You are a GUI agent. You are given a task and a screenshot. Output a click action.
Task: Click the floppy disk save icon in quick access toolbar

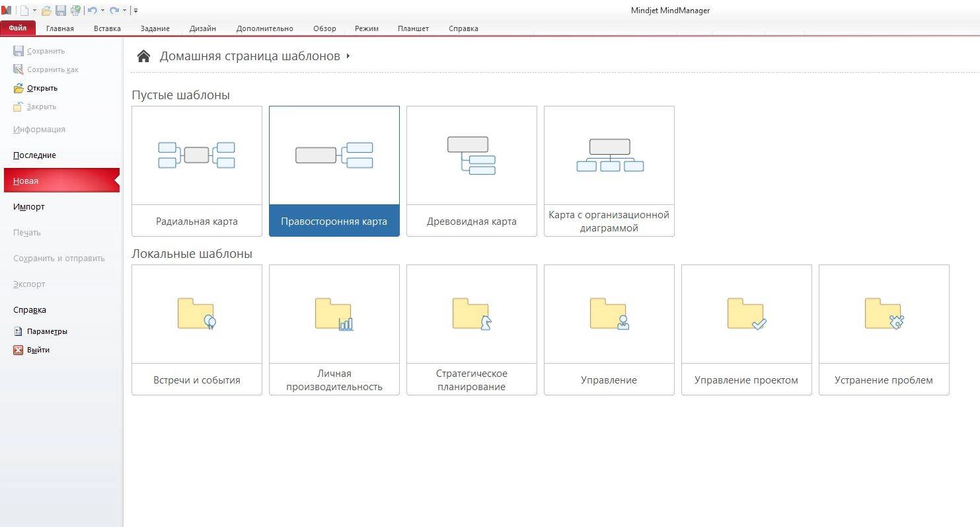click(61, 11)
